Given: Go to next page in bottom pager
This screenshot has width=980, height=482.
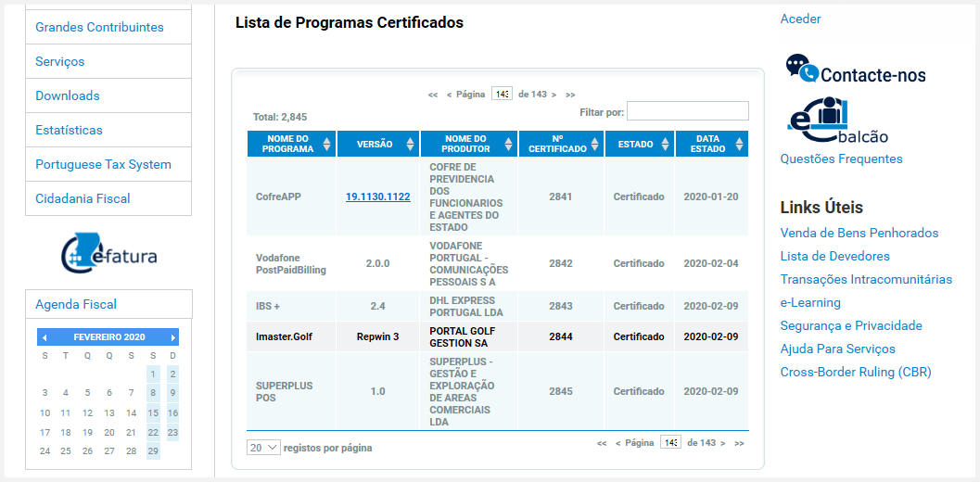Looking at the screenshot, I should click(x=723, y=443).
